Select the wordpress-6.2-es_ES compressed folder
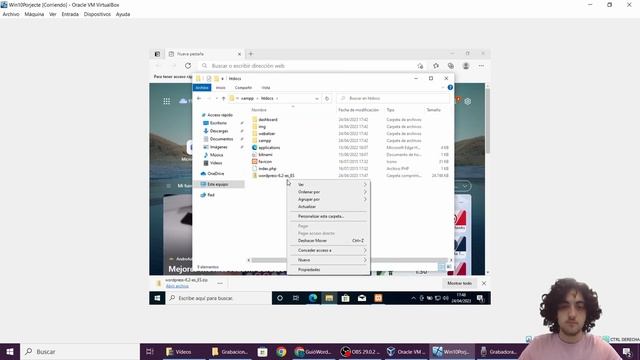The image size is (640, 360). (x=276, y=176)
